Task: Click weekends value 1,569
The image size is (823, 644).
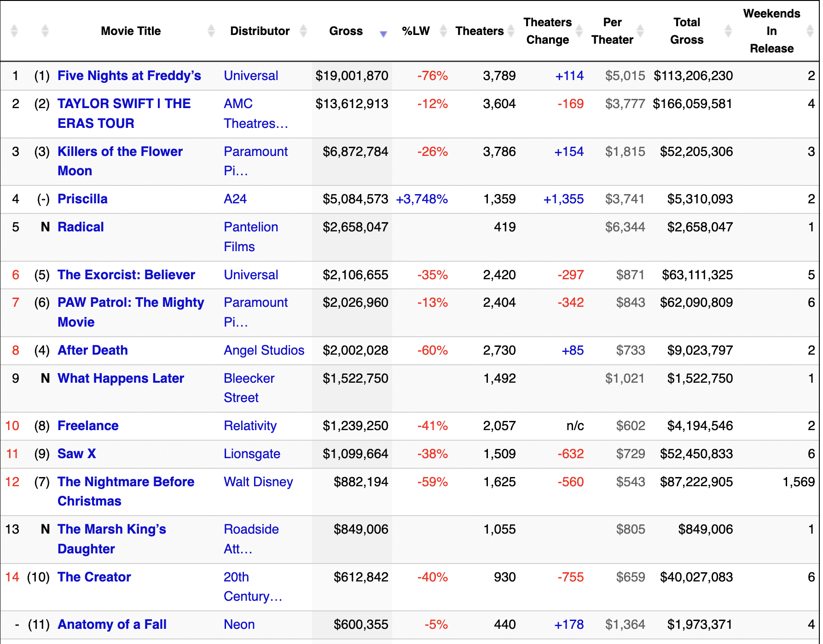Action: coord(798,482)
